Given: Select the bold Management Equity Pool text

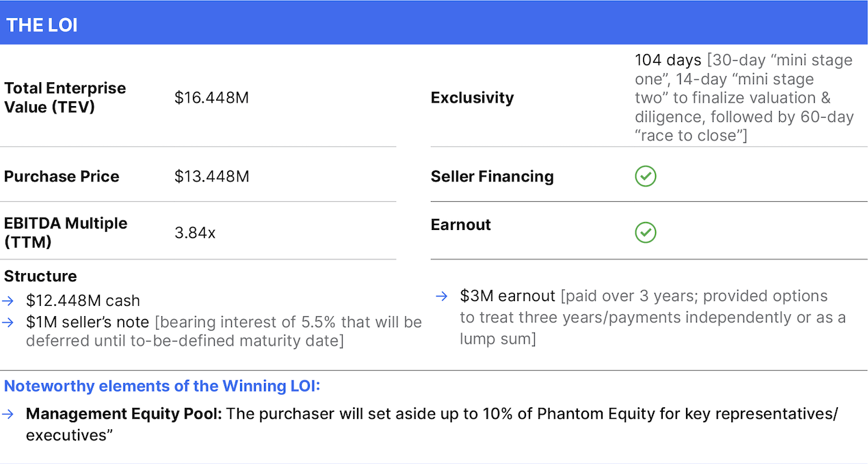Looking at the screenshot, I should pos(123,414).
